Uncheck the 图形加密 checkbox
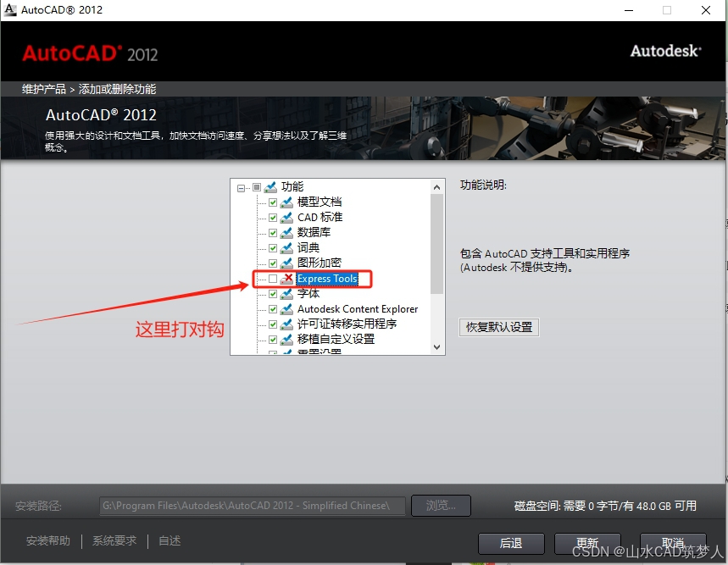The image size is (728, 565). (x=273, y=263)
